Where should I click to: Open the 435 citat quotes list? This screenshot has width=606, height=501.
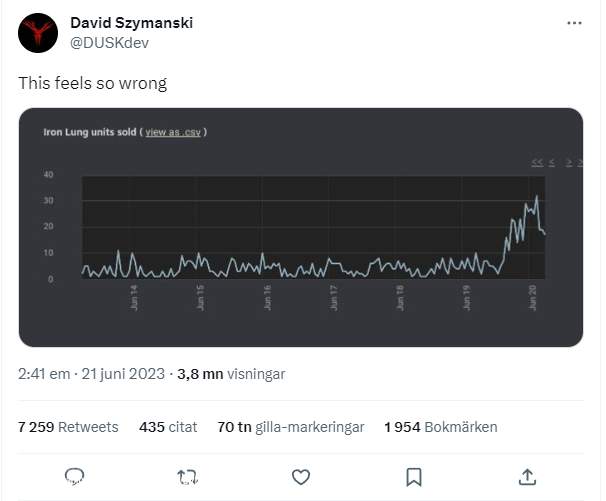[x=166, y=427]
